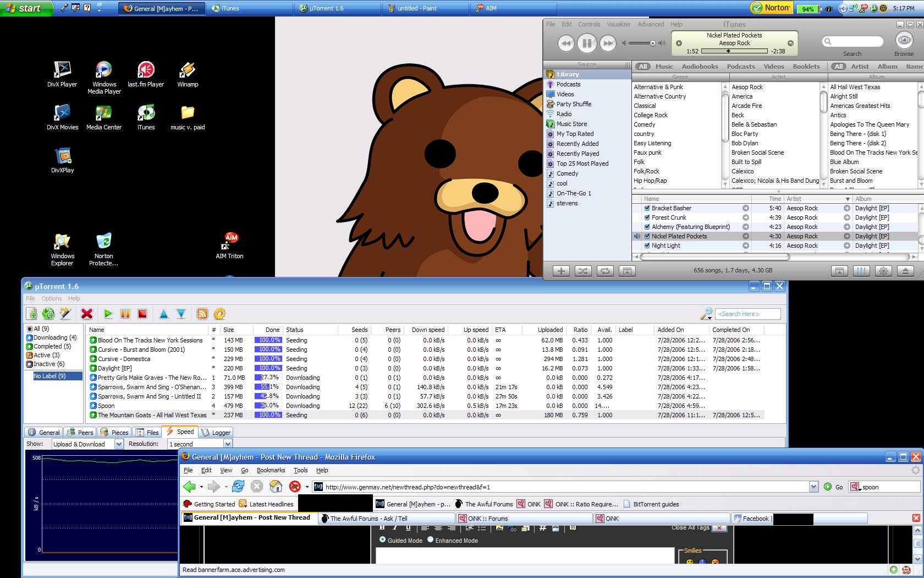Click the red Stop torrent icon
Viewport: 924px width, 578px height.
[x=142, y=314]
